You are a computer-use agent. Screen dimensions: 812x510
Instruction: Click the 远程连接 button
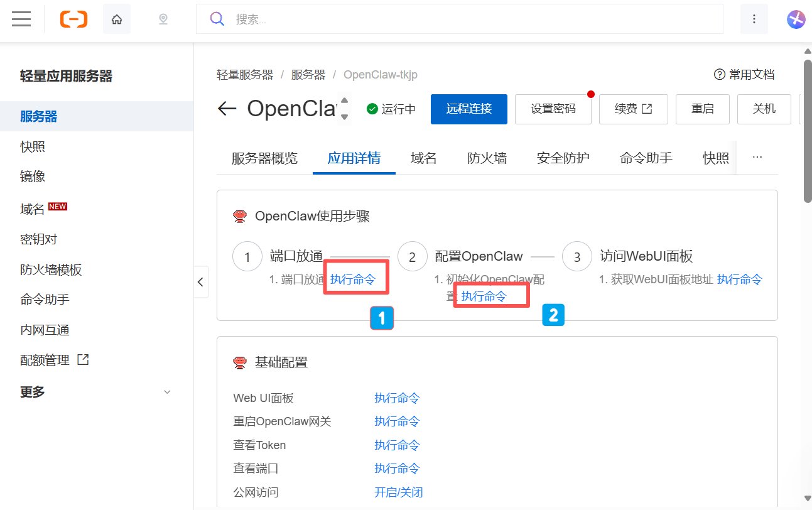[x=469, y=109]
